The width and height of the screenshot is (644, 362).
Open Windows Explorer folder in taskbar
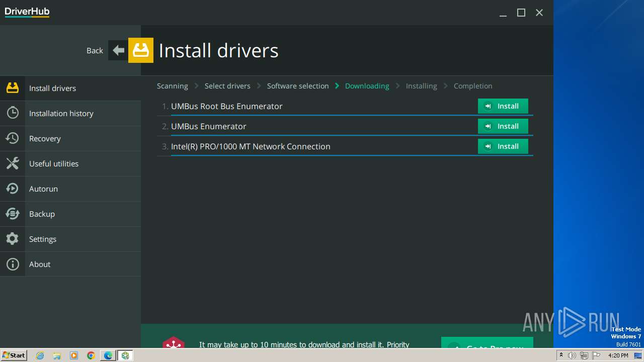coord(57,355)
